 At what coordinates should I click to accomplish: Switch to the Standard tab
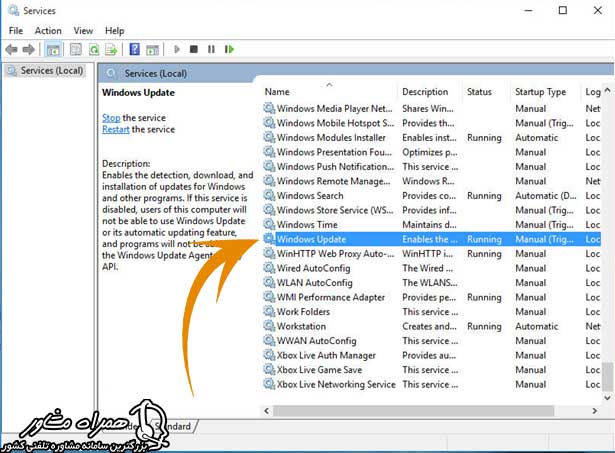tap(174, 426)
